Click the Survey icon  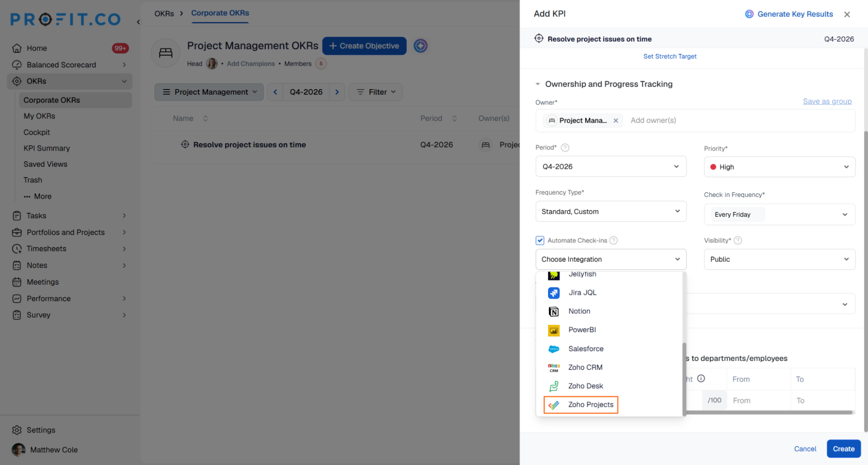coord(17,315)
